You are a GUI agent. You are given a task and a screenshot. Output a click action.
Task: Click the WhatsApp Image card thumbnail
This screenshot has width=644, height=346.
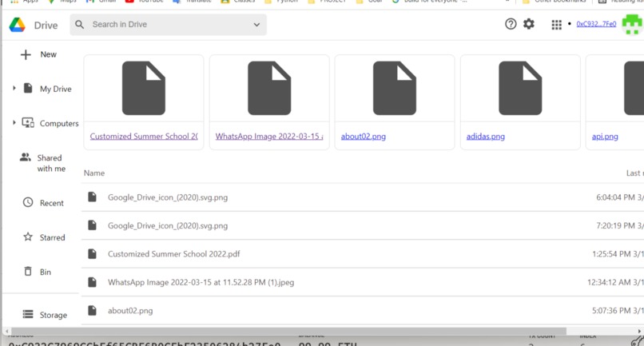pos(269,88)
